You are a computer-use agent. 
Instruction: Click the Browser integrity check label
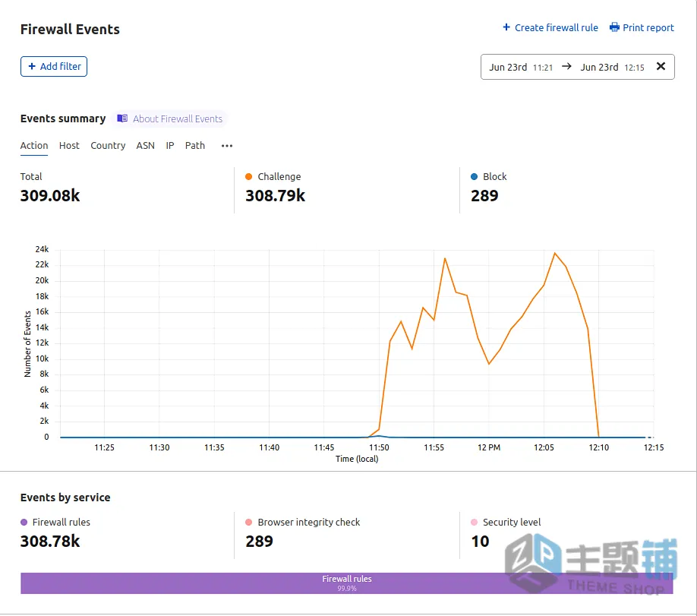309,522
